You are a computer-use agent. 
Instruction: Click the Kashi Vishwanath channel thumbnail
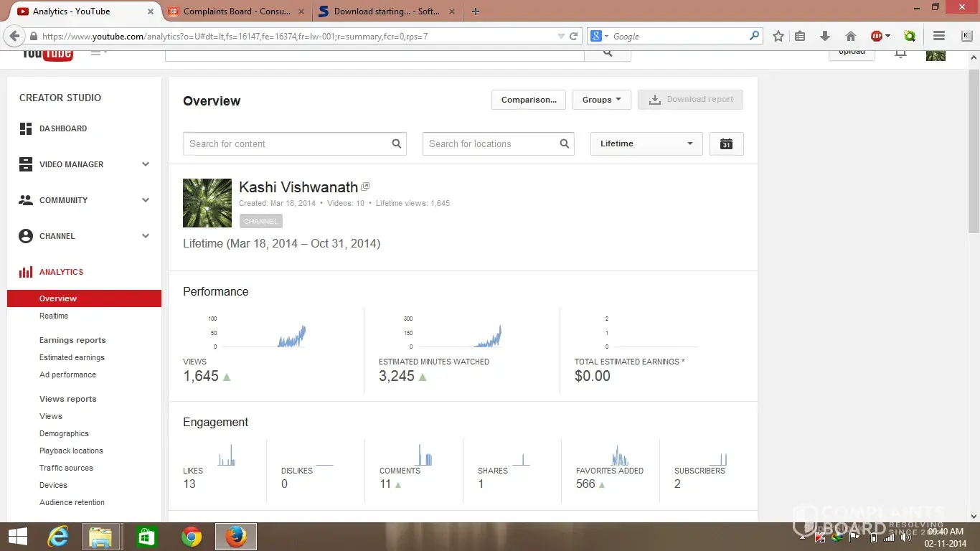(207, 203)
